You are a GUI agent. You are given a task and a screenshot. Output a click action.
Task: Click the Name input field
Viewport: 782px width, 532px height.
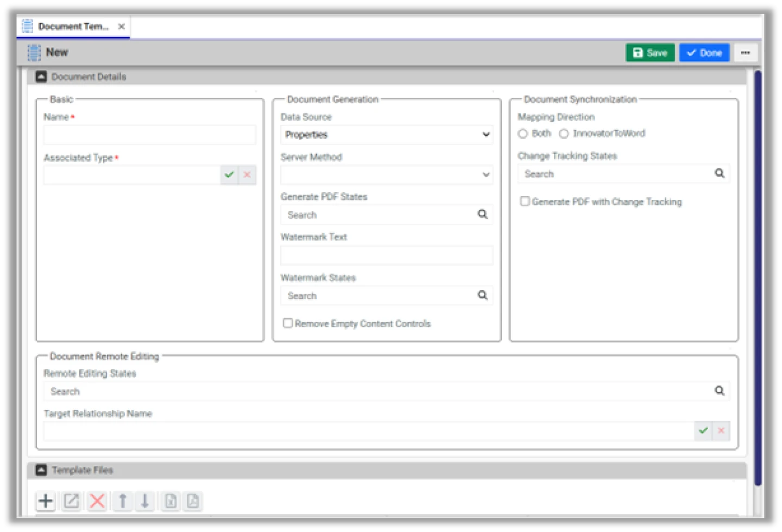pyautogui.click(x=149, y=135)
